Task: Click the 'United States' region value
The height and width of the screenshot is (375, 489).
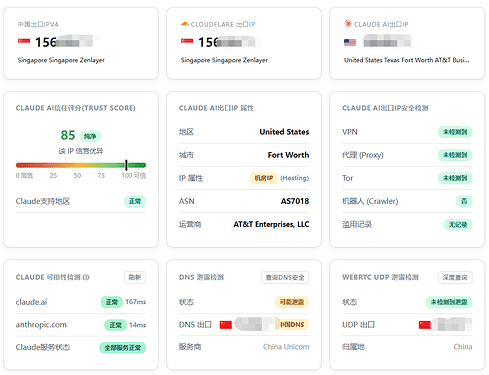Action: [284, 132]
